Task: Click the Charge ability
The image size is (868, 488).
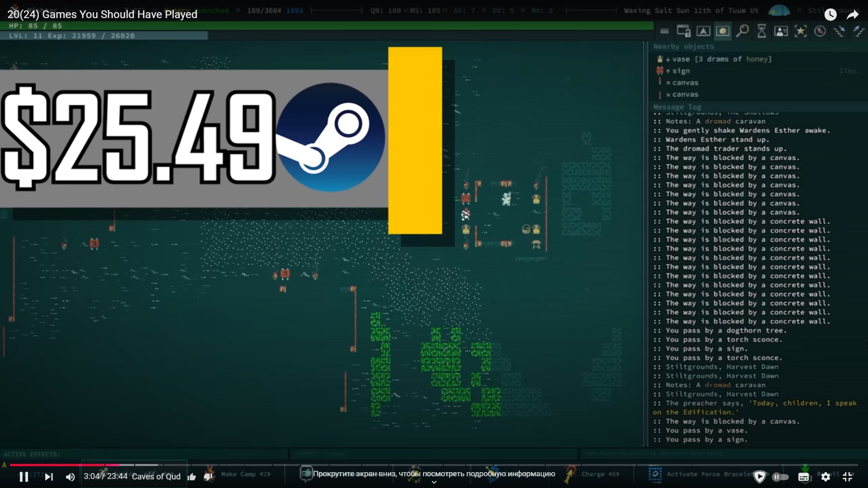Action: point(592,474)
